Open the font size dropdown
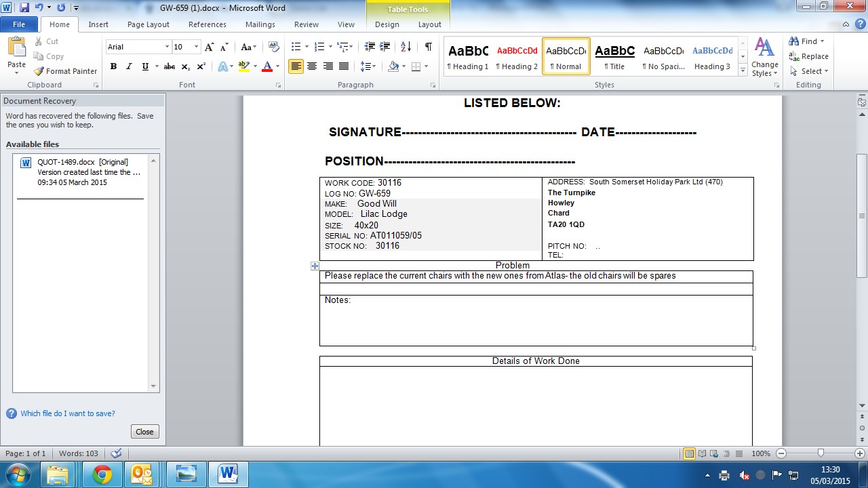Viewport: 868px width, 488px height. tap(197, 47)
